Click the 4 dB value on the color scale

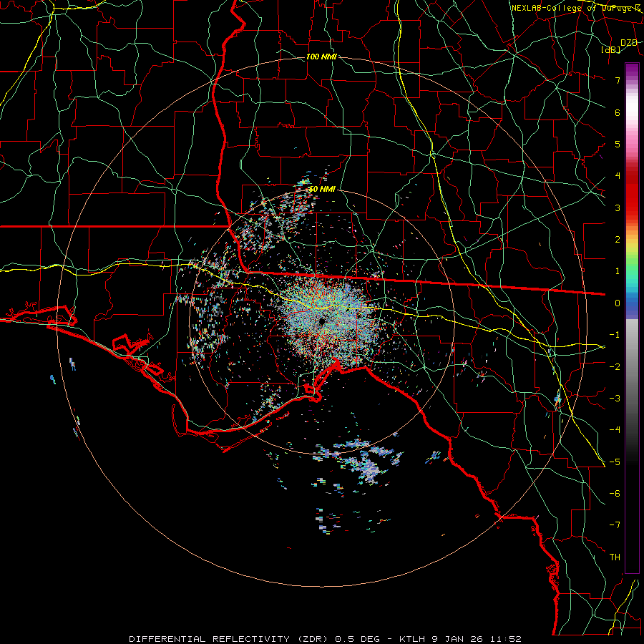(x=618, y=176)
